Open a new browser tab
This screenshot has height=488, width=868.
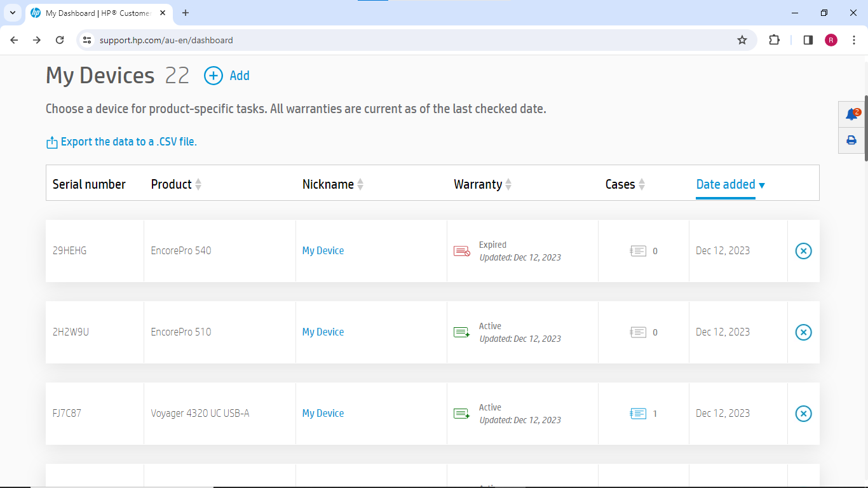click(186, 13)
